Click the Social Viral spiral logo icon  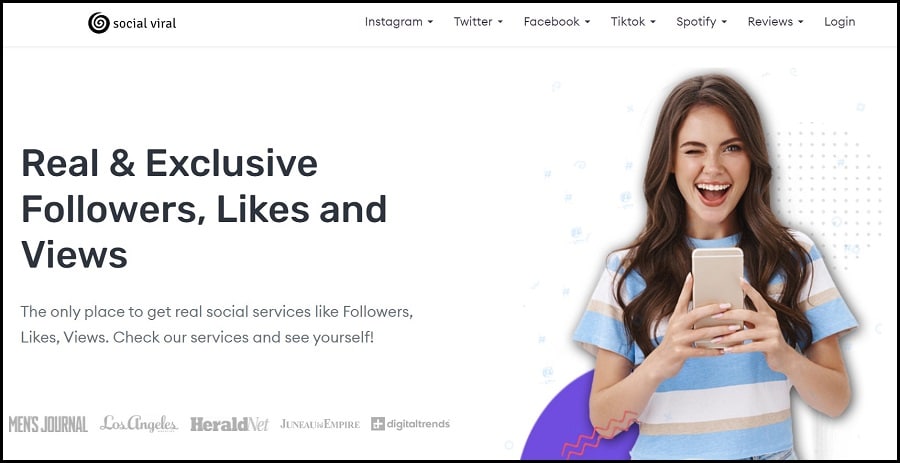pyautogui.click(x=99, y=23)
